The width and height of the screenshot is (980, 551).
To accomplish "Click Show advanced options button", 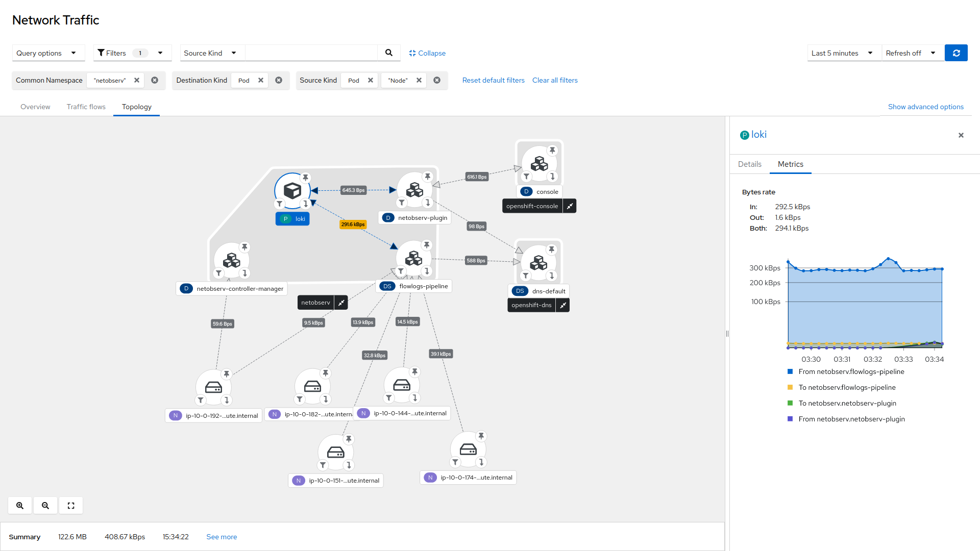I will pos(925,106).
